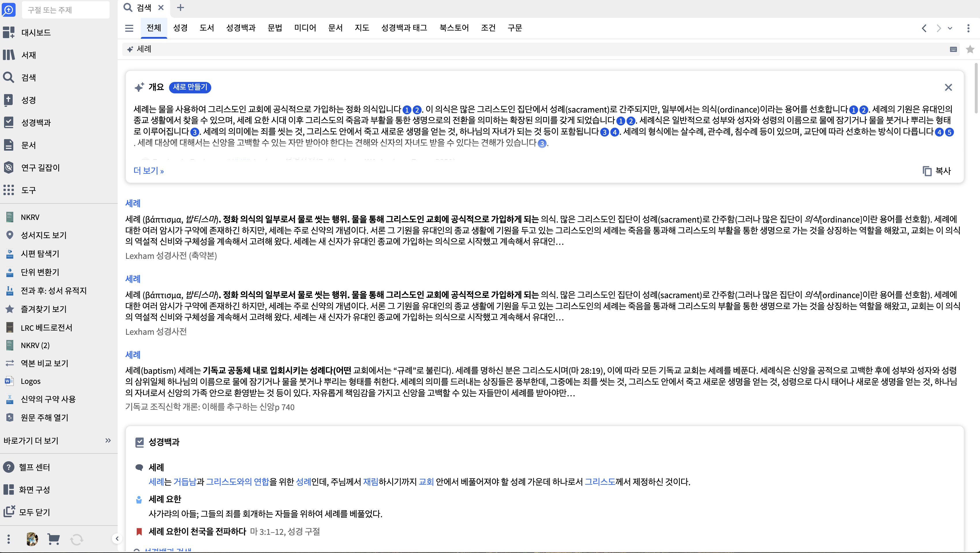Select the 성경백과 search tab
Image resolution: width=980 pixels, height=553 pixels.
coord(241,28)
